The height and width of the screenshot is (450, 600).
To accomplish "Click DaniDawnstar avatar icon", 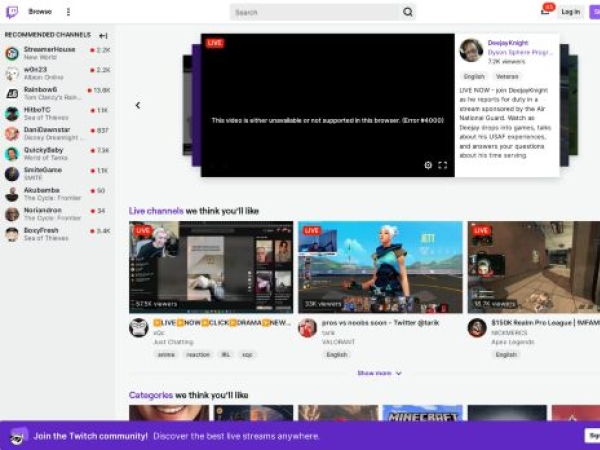I will tap(12, 134).
